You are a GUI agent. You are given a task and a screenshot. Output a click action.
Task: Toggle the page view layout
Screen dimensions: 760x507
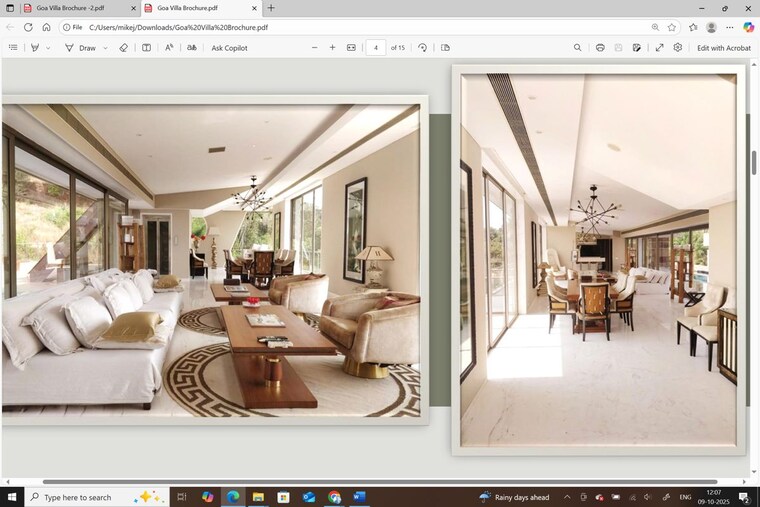coord(445,48)
